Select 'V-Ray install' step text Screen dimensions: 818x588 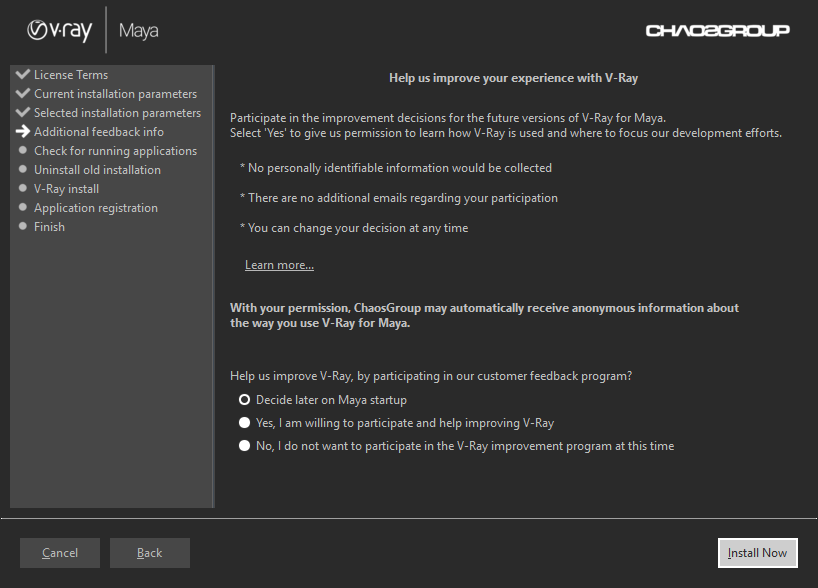[x=66, y=189]
